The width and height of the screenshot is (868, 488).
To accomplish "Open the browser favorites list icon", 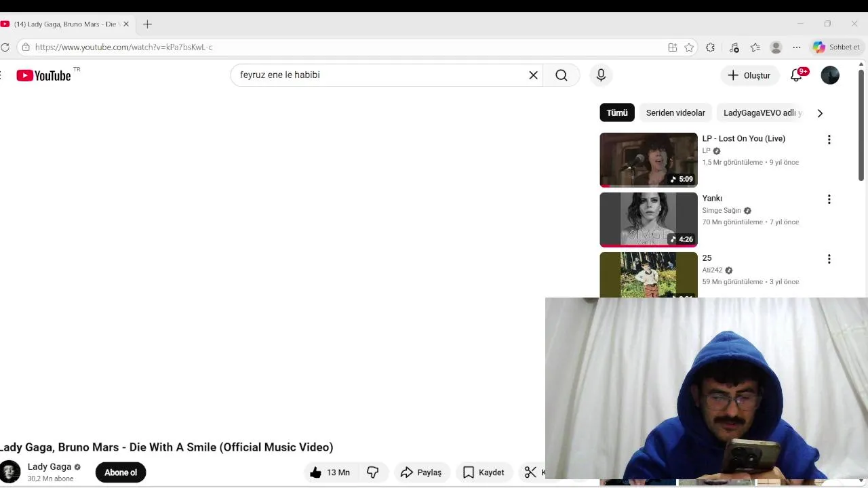I will click(755, 47).
